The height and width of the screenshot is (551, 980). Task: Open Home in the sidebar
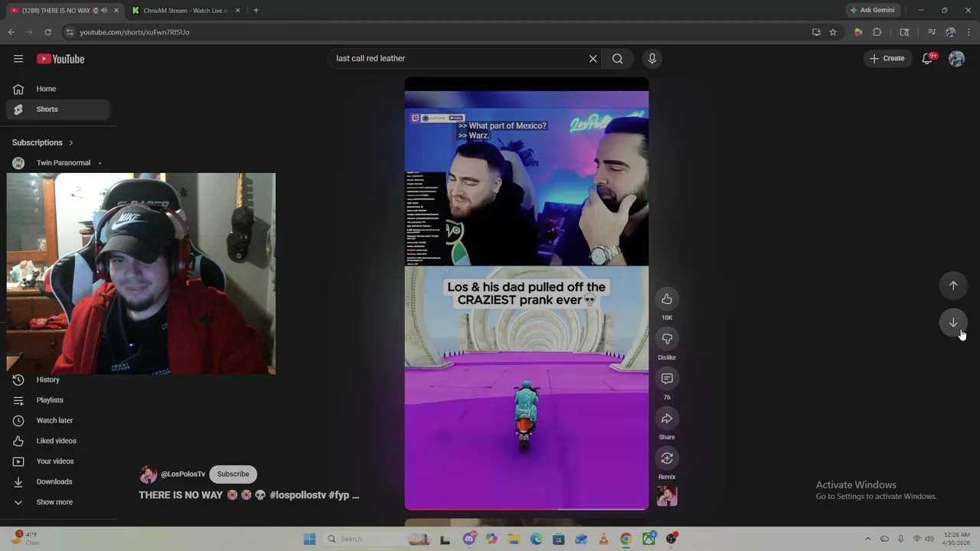point(58,89)
